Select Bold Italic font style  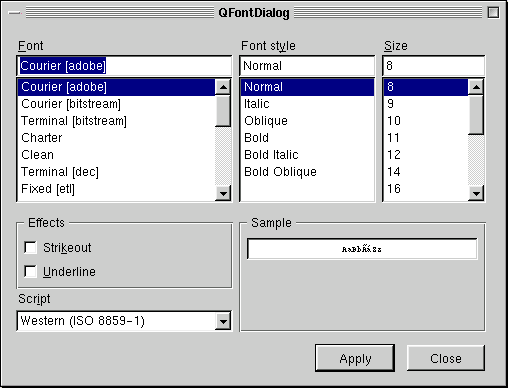(307, 155)
